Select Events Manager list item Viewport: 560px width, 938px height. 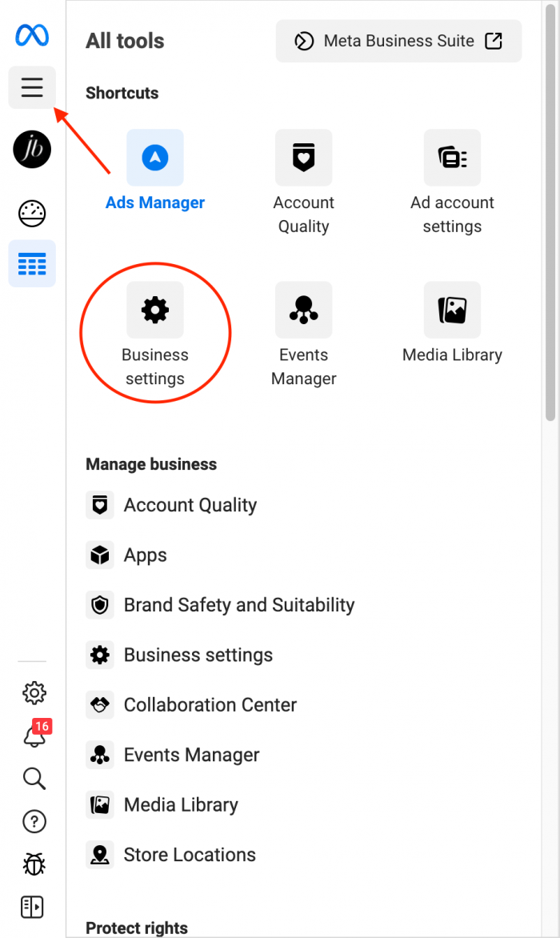click(x=173, y=755)
